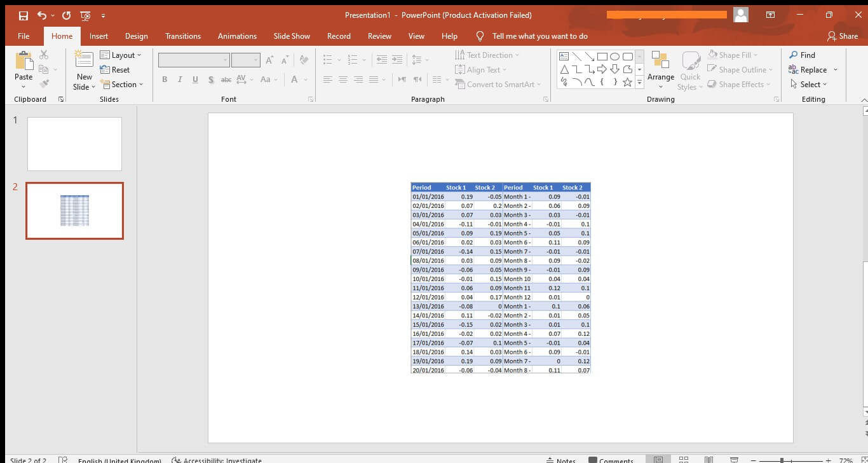Screen dimensions: 868x463
Task: Insert a New Slide
Action: (85, 71)
